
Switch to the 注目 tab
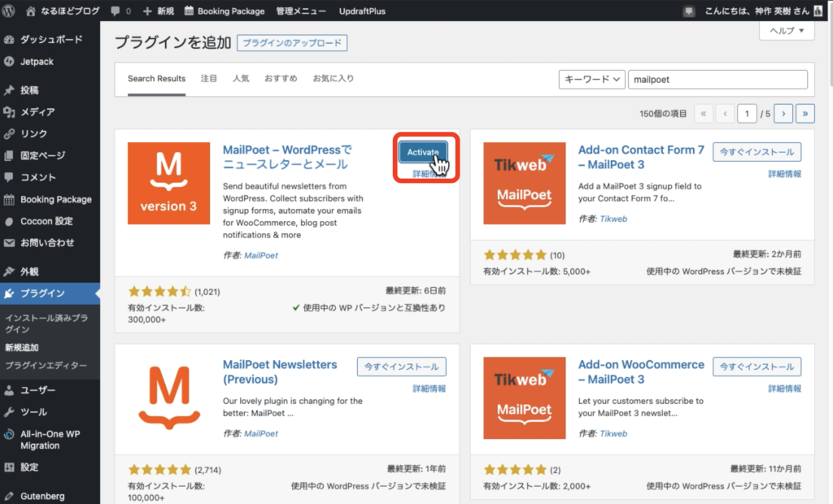point(209,79)
